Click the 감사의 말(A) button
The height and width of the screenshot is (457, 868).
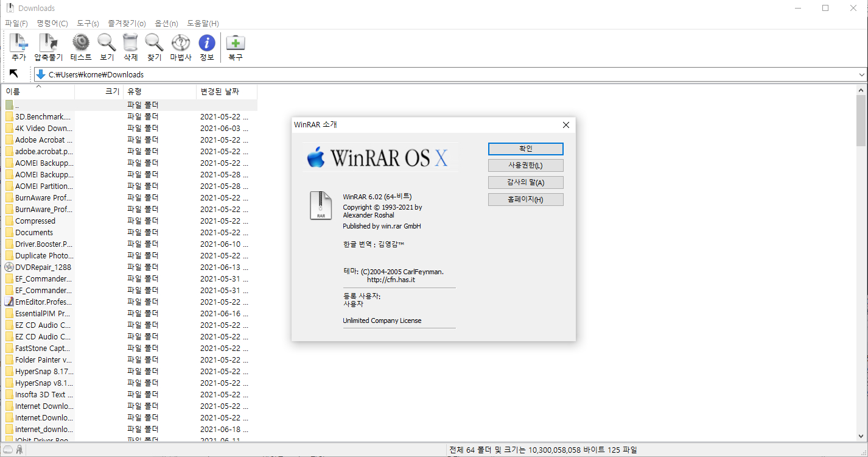526,183
